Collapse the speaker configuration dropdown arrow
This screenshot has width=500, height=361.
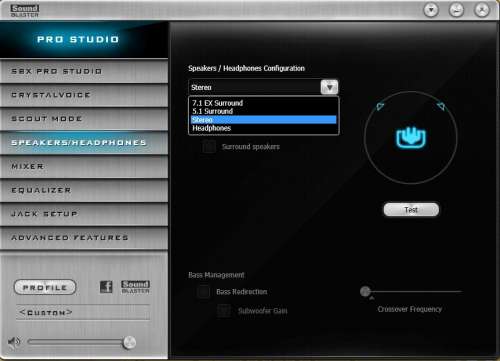329,87
